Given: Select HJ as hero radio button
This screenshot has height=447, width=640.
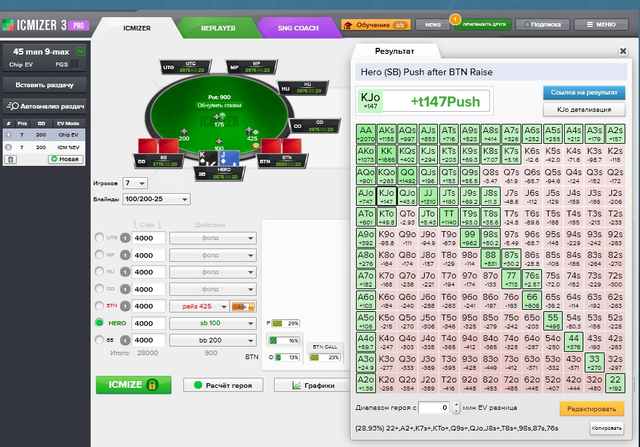Looking at the screenshot, I should (x=99, y=271).
